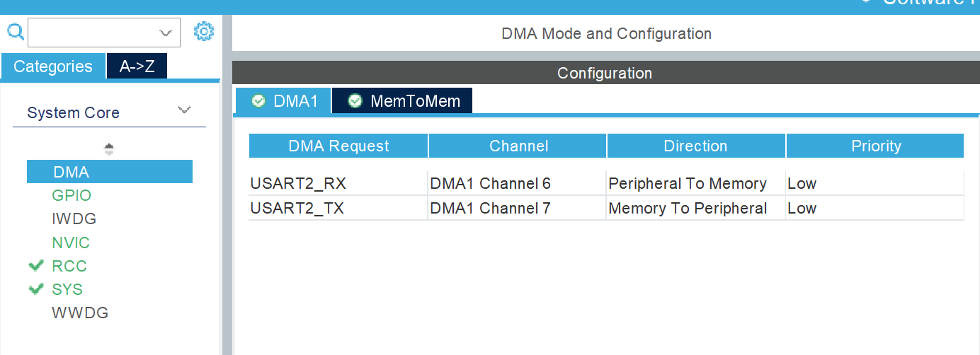The height and width of the screenshot is (355, 980).
Task: Switch to the Categories tab
Action: pyautogui.click(x=53, y=66)
